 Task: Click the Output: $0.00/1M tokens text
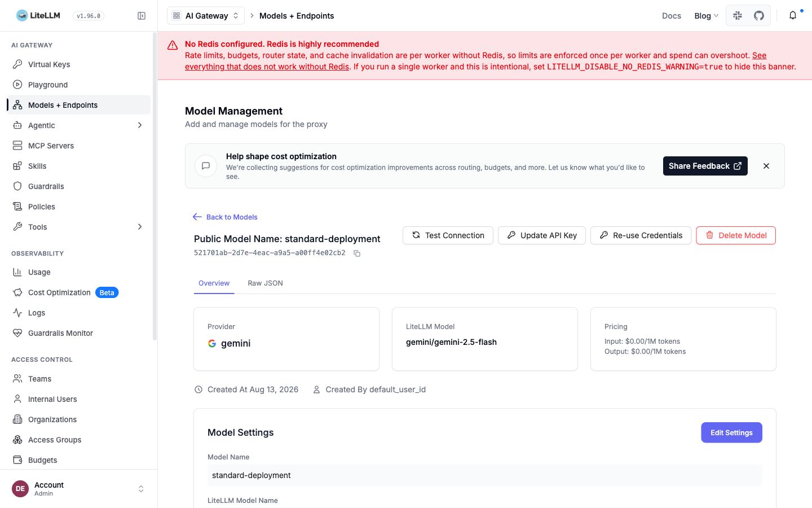point(645,352)
